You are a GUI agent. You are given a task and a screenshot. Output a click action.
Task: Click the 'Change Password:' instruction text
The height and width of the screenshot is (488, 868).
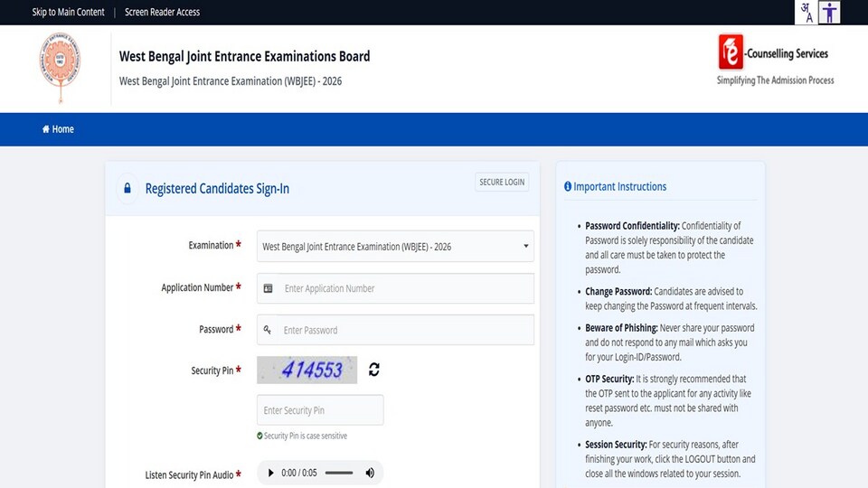tap(618, 292)
